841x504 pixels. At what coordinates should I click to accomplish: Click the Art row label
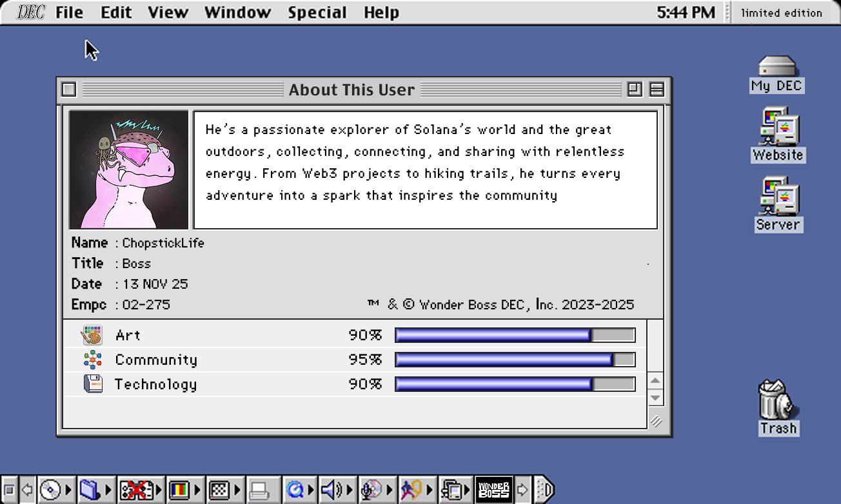[x=128, y=335]
